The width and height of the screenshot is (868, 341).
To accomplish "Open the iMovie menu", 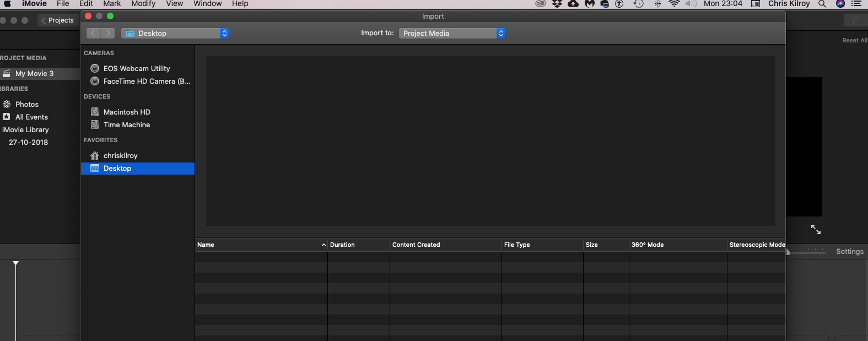I will [34, 4].
